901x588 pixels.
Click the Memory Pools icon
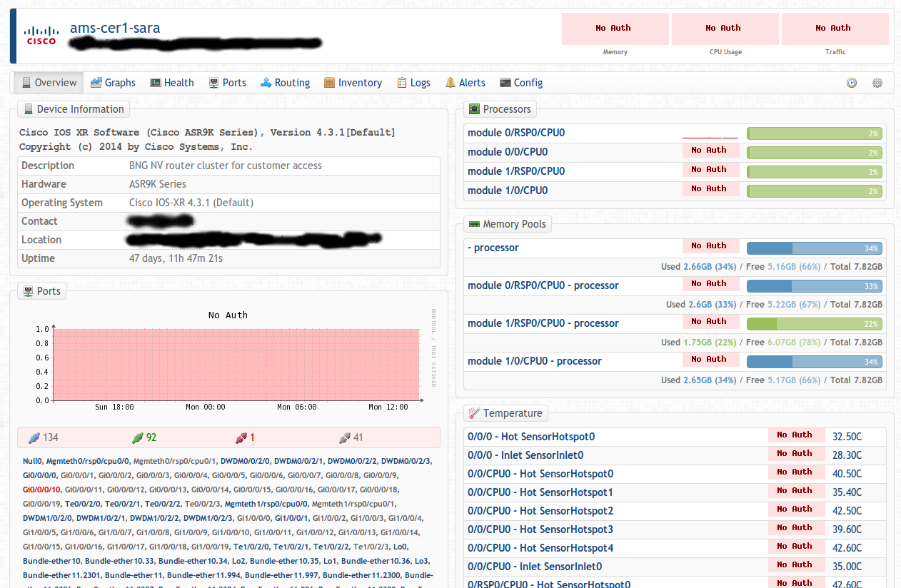(x=474, y=224)
